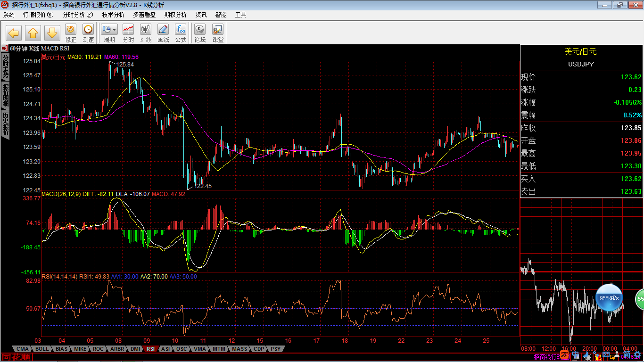
Task: Click the red pin icon beside 60分钟
Action: pos(5,48)
